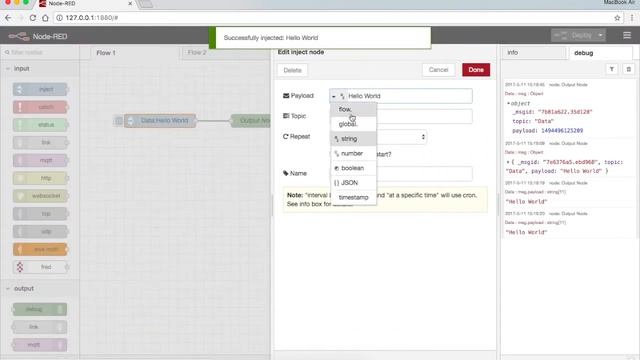This screenshot has height=360, width=640.
Task: Open the Chrome three-dot menu
Action: pos(632,18)
